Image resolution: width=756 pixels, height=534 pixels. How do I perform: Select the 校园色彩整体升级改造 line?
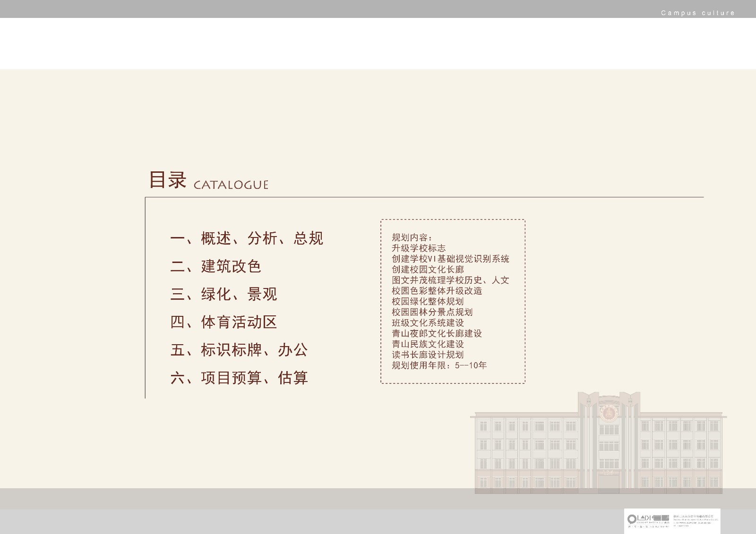(x=437, y=291)
